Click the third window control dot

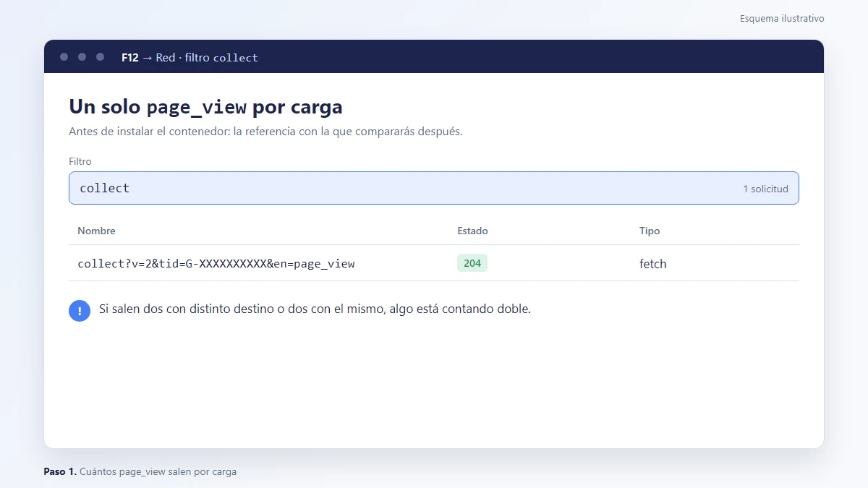coord(100,56)
